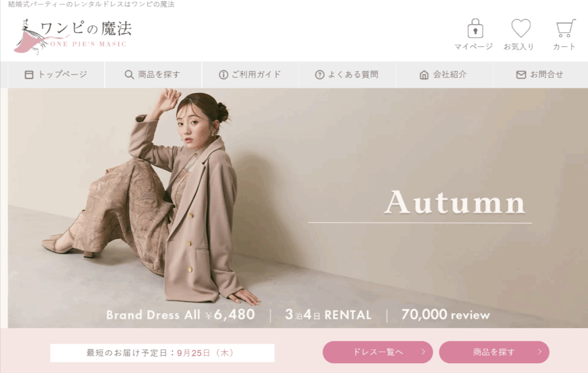Viewport: 588px width, 373px height.
Task: Open 会社紹介 menu item
Action: point(444,75)
